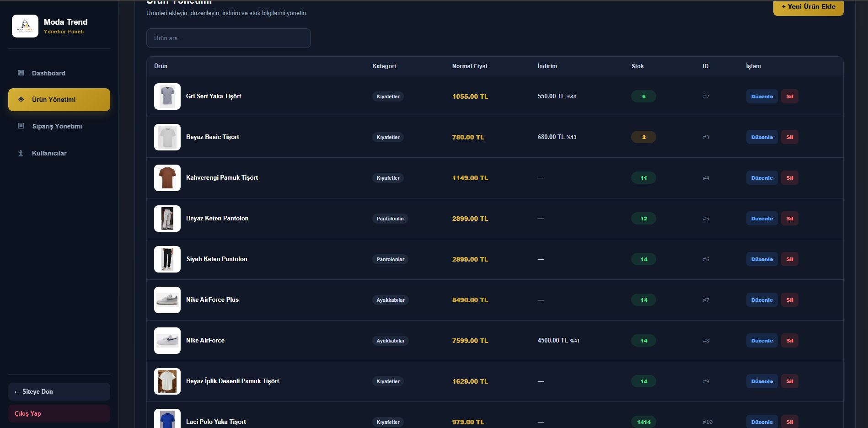This screenshot has width=868, height=428.
Task: Click the Sipariş Yönetimi sidebar icon
Action: click(x=21, y=126)
